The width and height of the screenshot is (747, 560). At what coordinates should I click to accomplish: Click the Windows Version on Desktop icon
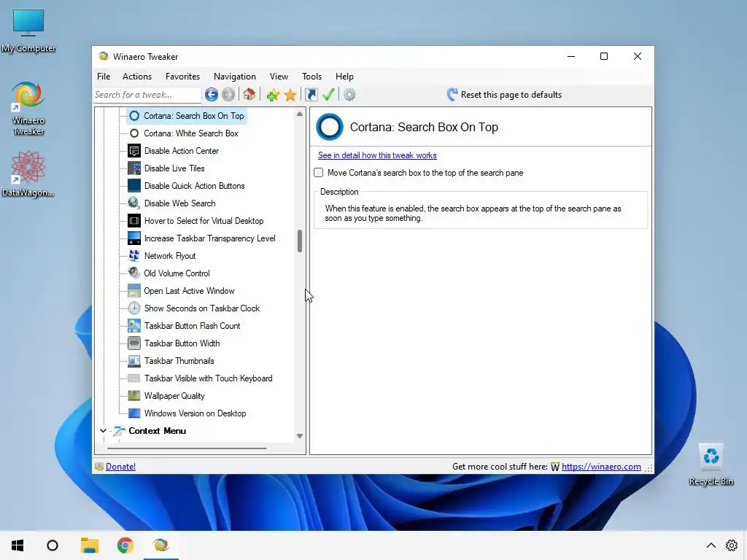(134, 413)
